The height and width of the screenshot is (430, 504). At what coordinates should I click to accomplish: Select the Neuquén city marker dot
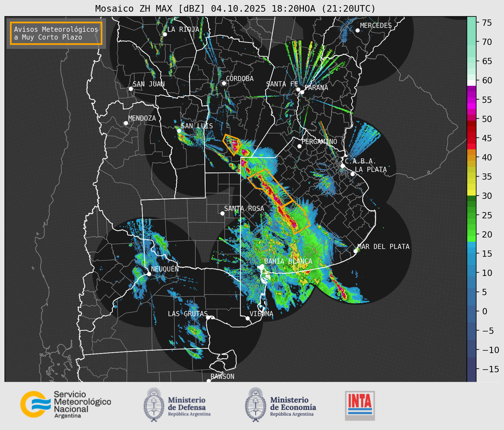pos(149,274)
